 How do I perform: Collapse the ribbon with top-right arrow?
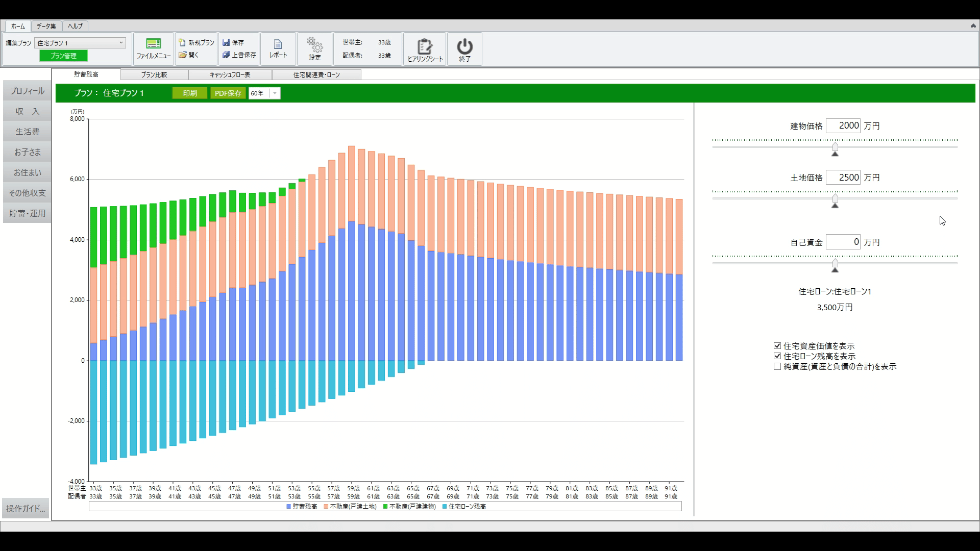973,26
